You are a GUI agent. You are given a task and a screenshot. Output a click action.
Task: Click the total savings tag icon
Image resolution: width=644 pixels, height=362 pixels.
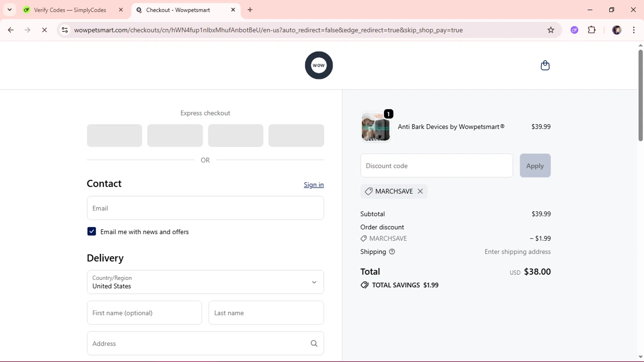pos(365,285)
